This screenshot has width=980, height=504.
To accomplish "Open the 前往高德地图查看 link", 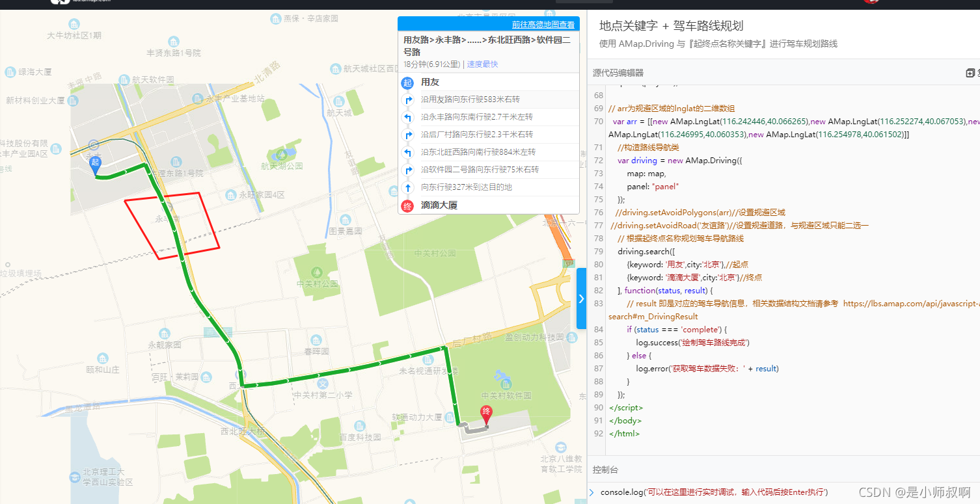I will pyautogui.click(x=543, y=25).
